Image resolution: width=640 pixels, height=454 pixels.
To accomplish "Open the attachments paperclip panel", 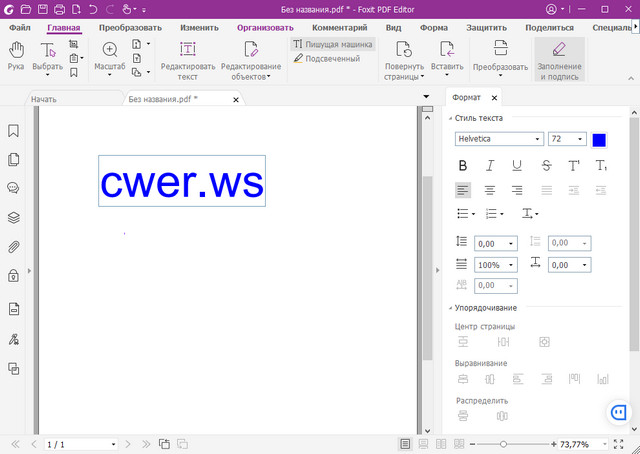I will click(14, 247).
